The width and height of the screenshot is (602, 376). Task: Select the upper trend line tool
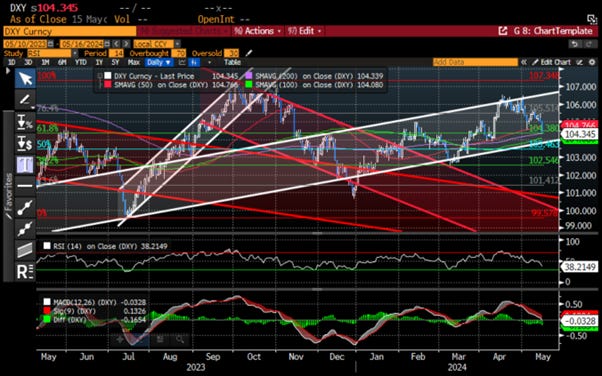coord(25,207)
